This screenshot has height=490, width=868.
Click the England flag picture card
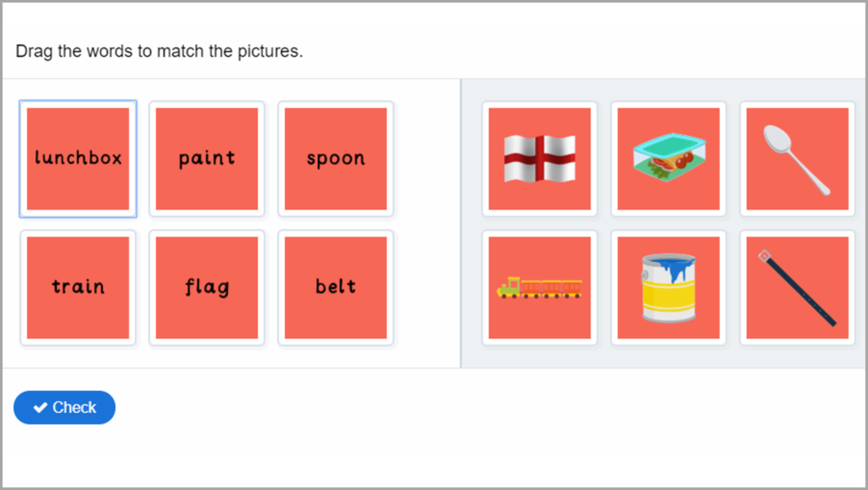pyautogui.click(x=540, y=159)
